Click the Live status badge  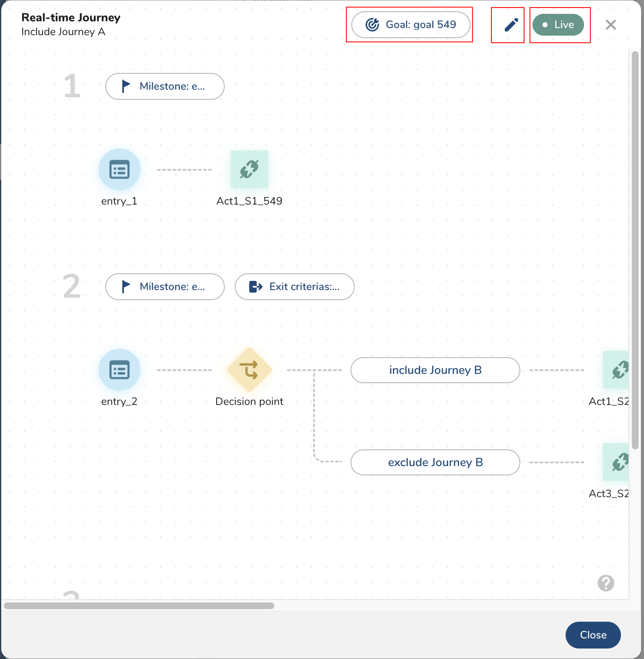(558, 25)
